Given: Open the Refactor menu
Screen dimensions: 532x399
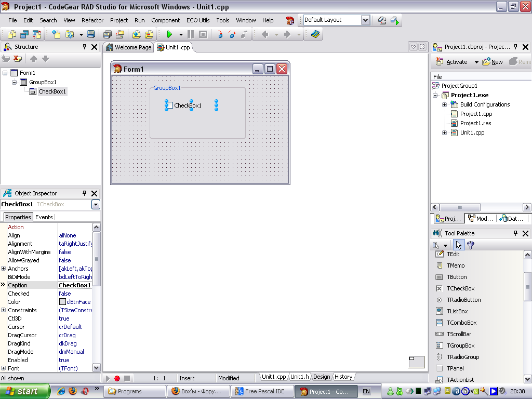Looking at the screenshot, I should (x=92, y=20).
